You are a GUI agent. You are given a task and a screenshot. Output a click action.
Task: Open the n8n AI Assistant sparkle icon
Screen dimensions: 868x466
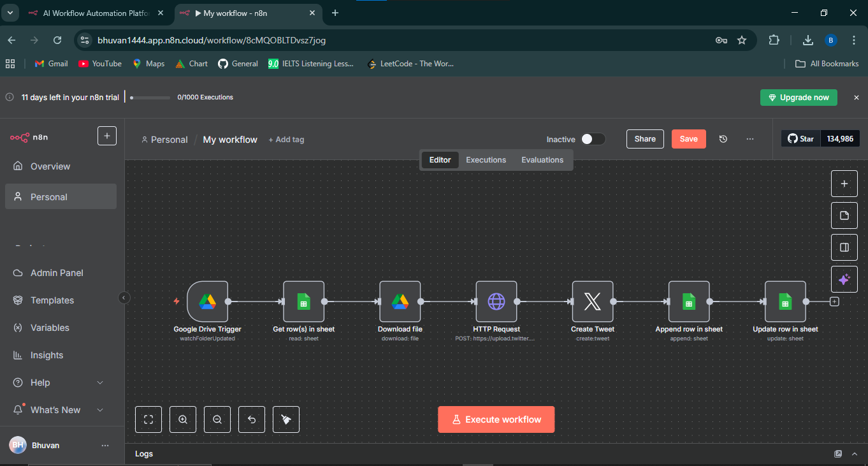(844, 279)
